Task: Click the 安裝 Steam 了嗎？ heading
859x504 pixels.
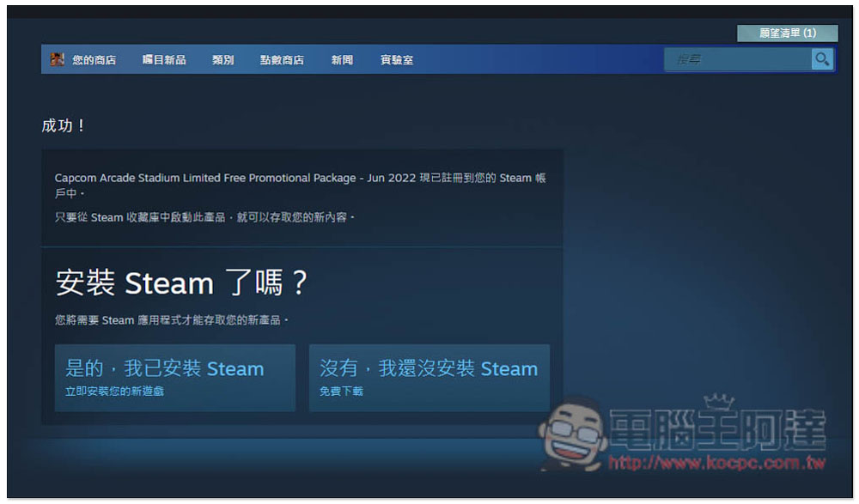Action: pos(181,282)
